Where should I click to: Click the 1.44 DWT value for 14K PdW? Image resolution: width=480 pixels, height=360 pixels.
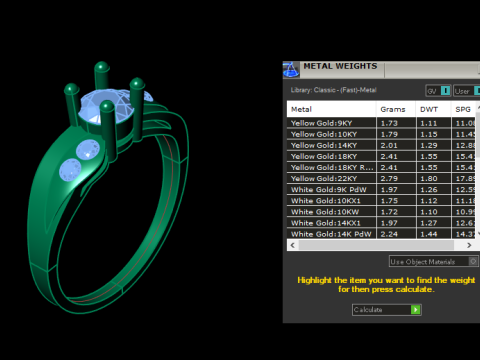(429, 234)
